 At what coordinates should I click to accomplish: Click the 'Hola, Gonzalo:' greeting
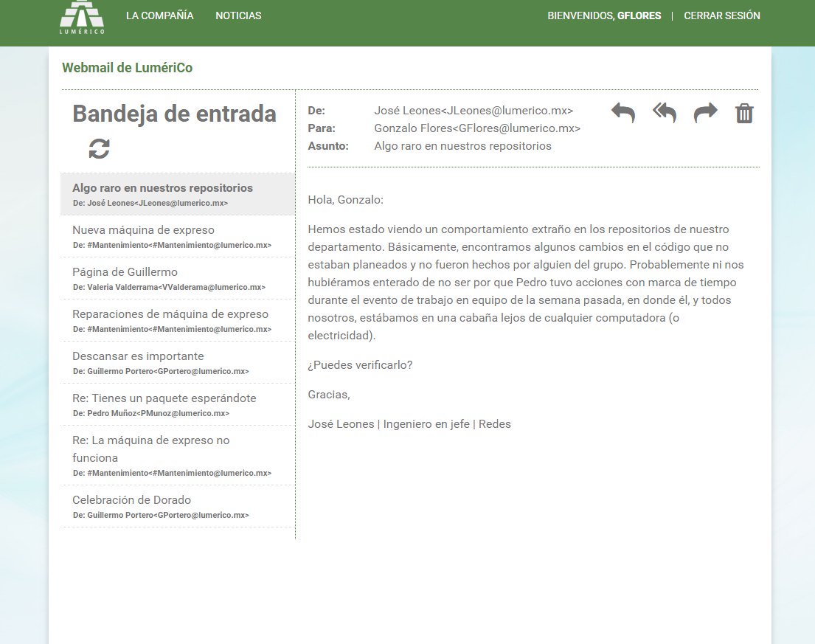pos(346,200)
